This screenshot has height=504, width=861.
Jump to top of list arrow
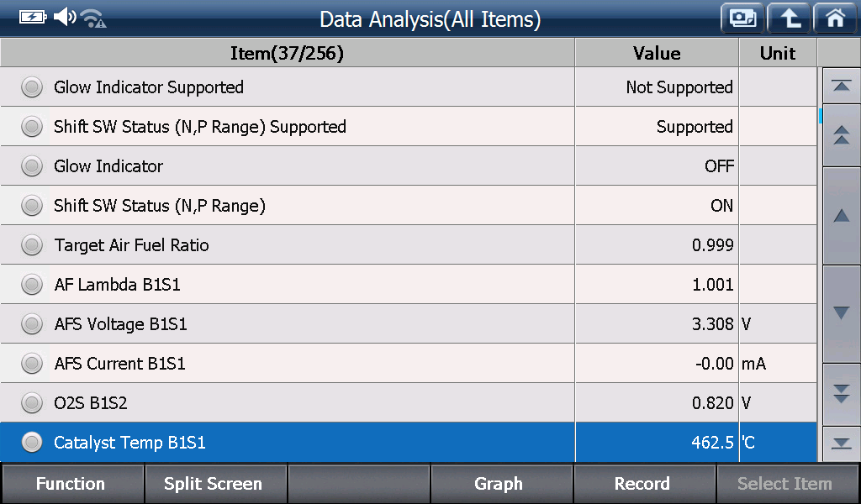coord(841,86)
